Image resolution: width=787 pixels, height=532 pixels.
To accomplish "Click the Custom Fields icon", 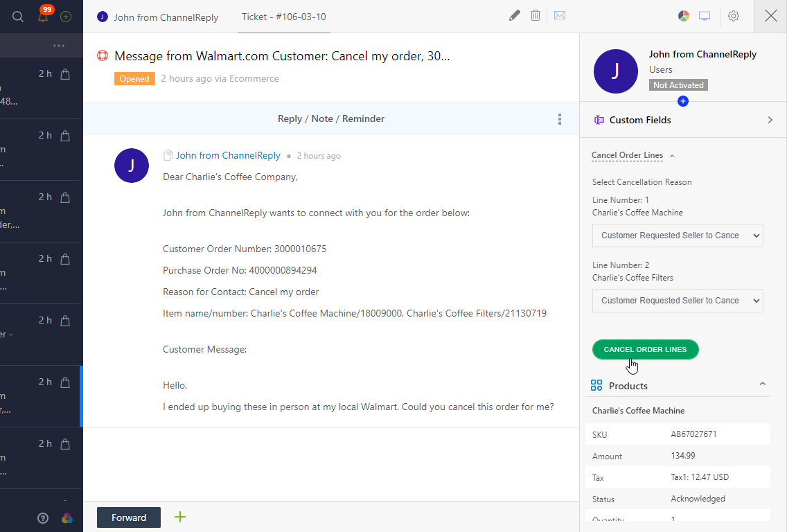I will coord(599,120).
